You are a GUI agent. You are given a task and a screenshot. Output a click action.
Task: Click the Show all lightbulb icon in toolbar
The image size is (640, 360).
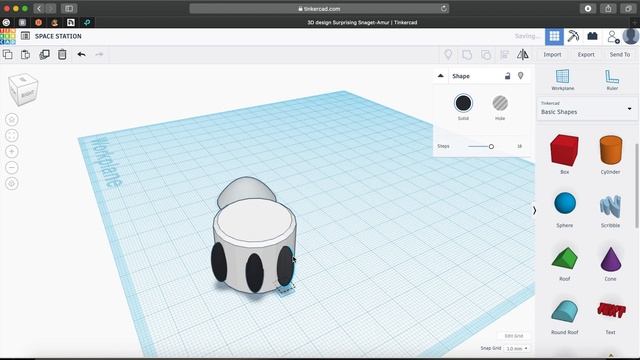[448, 54]
